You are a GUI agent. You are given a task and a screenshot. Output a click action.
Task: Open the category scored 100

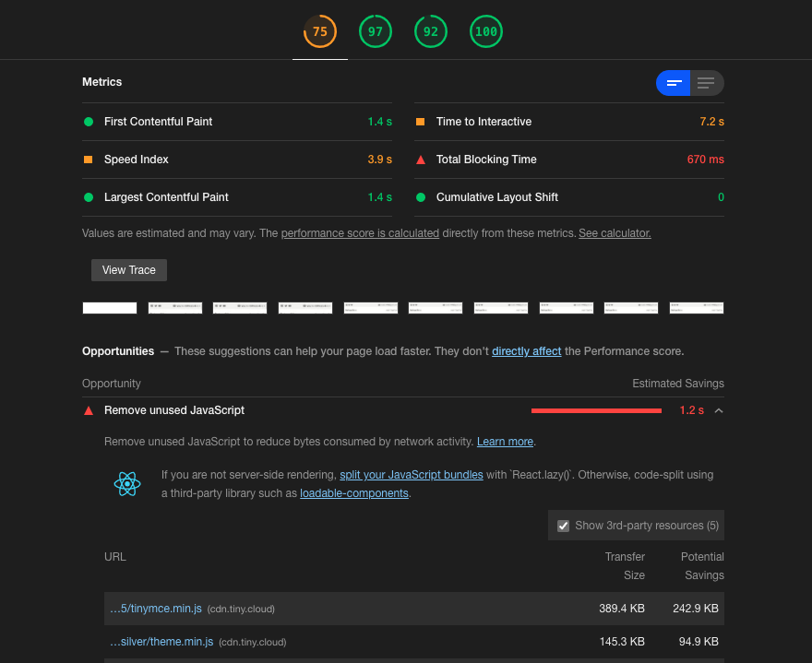click(485, 30)
